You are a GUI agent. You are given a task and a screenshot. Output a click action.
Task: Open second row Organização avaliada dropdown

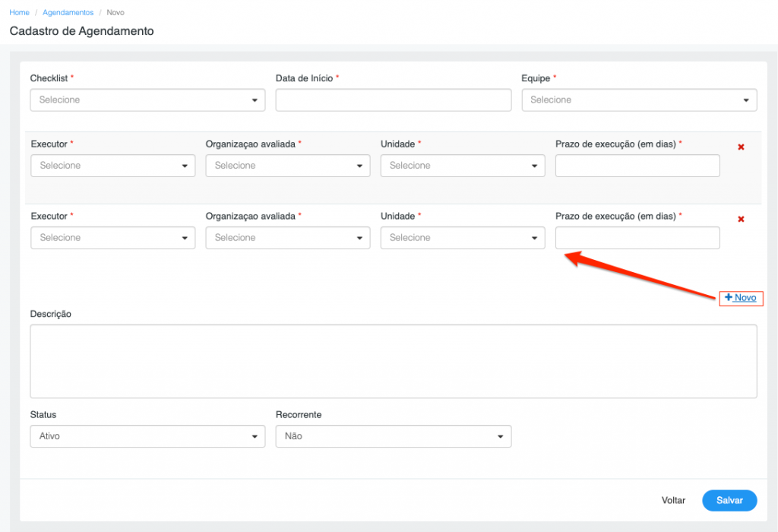pyautogui.click(x=288, y=238)
